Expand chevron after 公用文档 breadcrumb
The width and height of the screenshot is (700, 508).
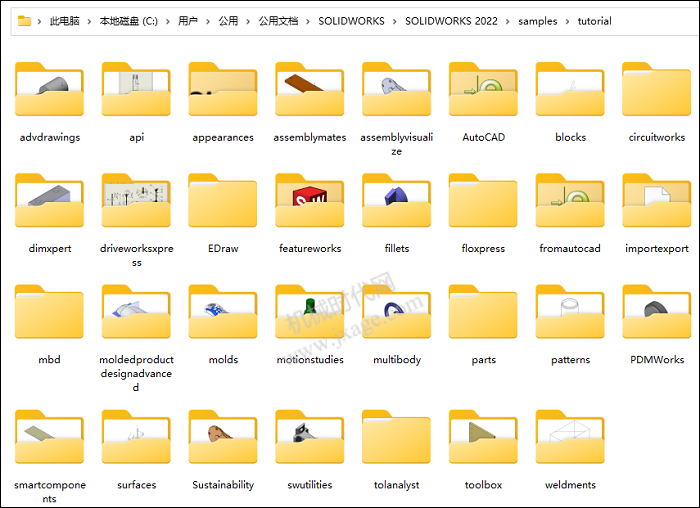coord(308,21)
